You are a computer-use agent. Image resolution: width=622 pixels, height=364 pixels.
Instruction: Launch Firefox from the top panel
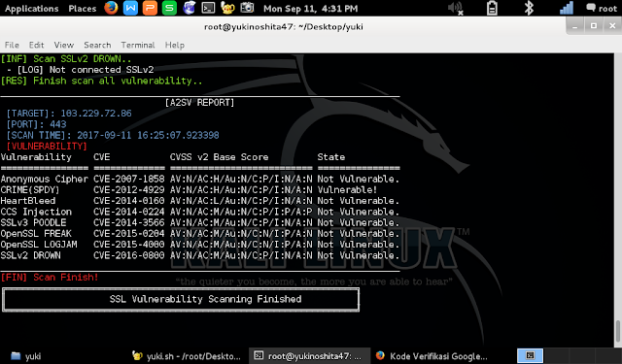click(111, 8)
